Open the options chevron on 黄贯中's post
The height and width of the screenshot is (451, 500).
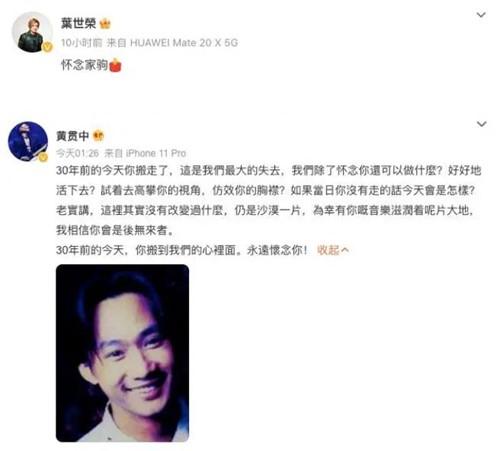[x=481, y=124]
